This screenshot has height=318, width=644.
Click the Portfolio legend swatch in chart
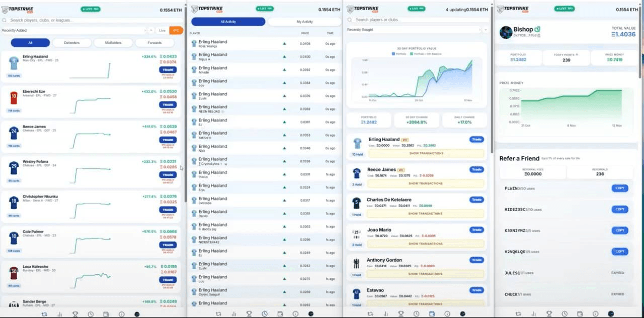393,54
